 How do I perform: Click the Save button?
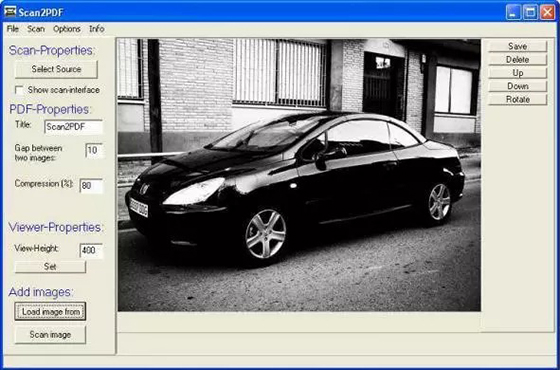coord(518,46)
